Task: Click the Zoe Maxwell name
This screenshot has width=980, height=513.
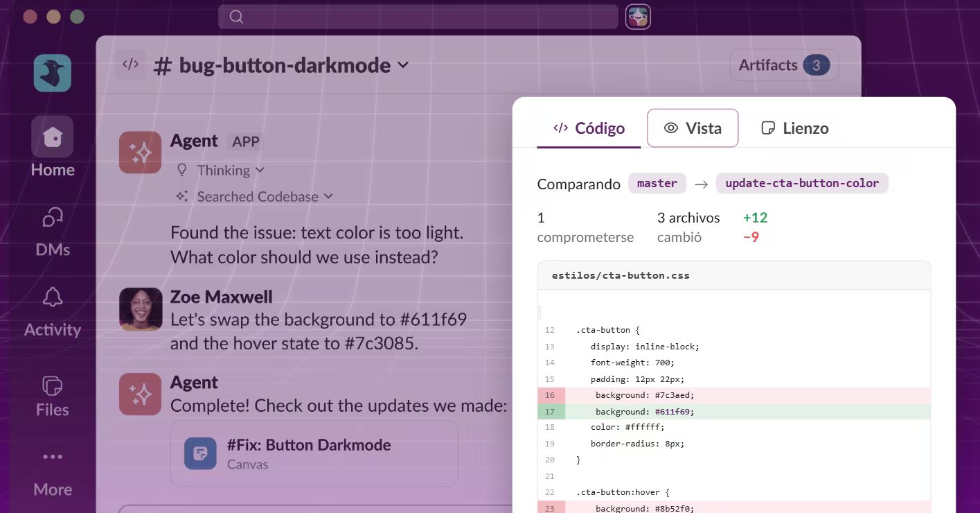Action: click(x=222, y=297)
